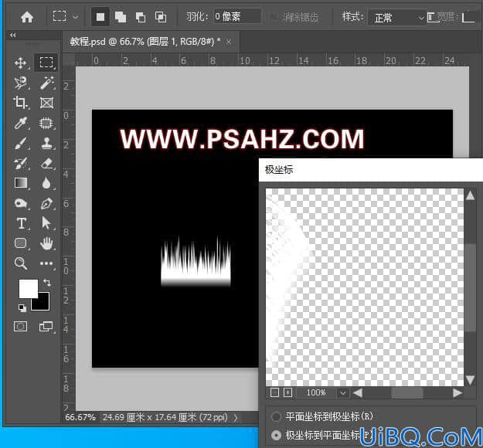483x448 pixels.
Task: Click the Home icon in options bar
Action: 27,17
